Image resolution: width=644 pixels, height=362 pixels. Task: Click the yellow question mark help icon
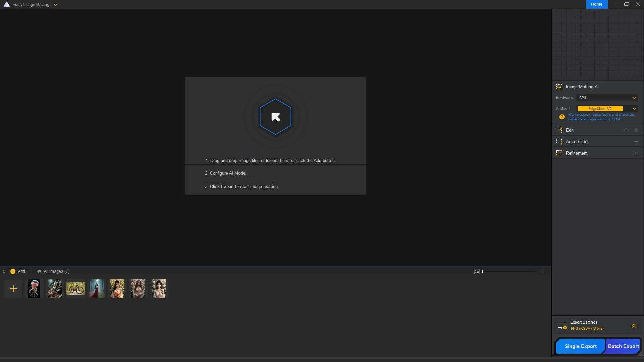562,117
